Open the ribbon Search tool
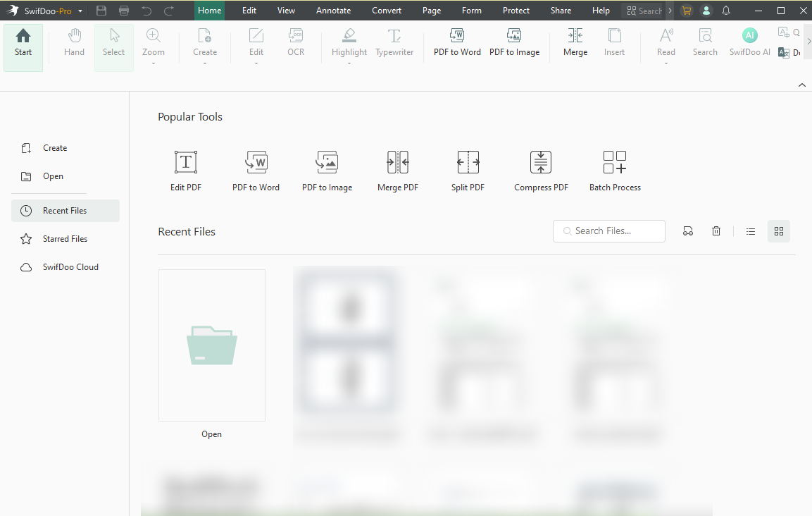The image size is (812, 516). 705,44
